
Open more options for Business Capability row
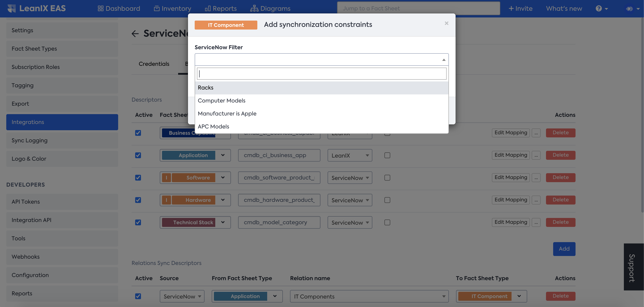coord(536,133)
